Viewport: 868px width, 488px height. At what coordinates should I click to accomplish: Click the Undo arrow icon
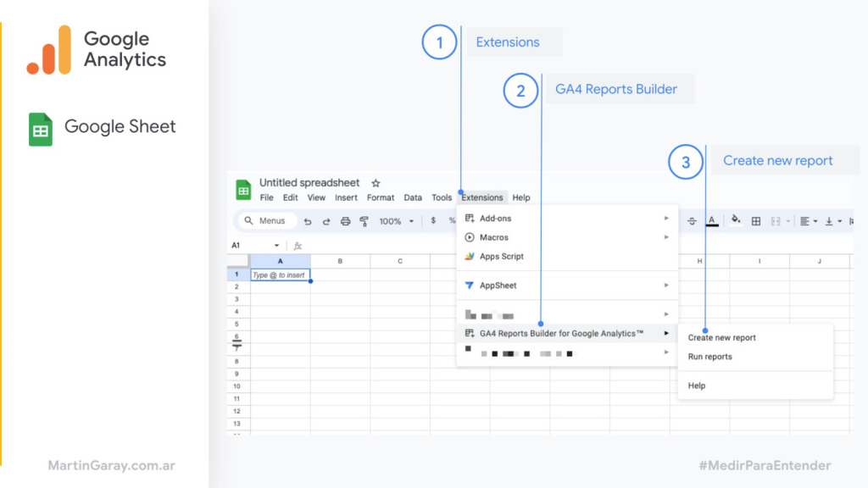(308, 221)
